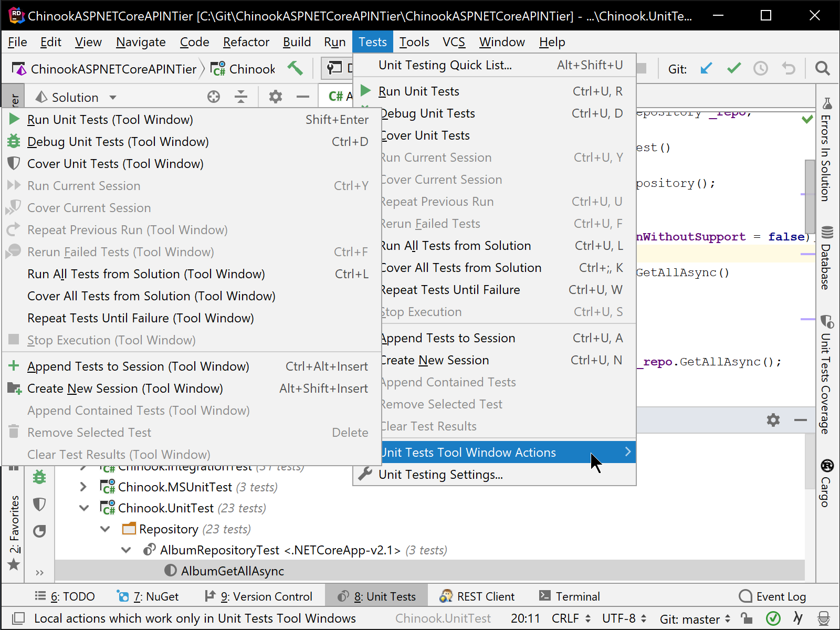The width and height of the screenshot is (840, 630).
Task: Choose Debug Unit Tests (Tool Window)
Action: (191, 142)
